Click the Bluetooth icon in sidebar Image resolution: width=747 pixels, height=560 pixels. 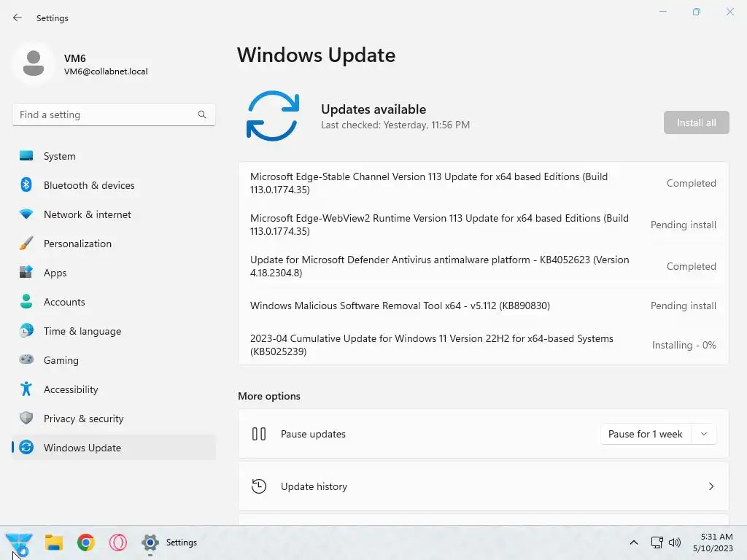pyautogui.click(x=26, y=184)
